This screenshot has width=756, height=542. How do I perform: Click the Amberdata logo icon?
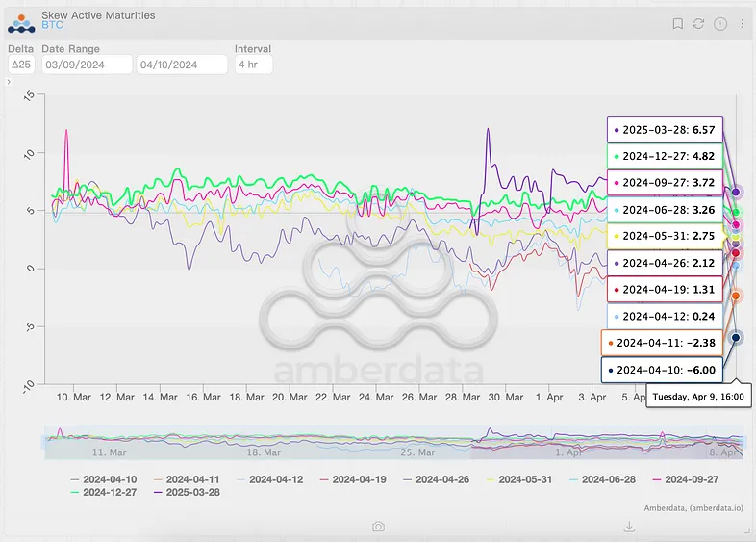(25, 21)
